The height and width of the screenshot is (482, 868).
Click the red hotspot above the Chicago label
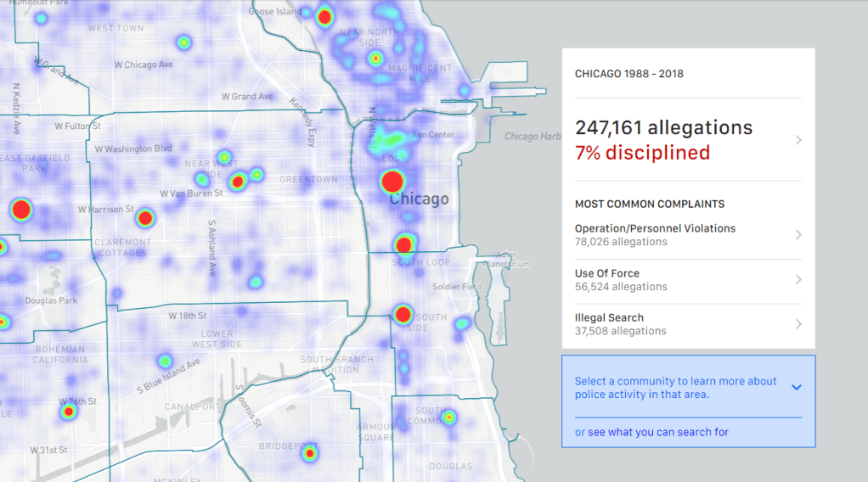(392, 182)
